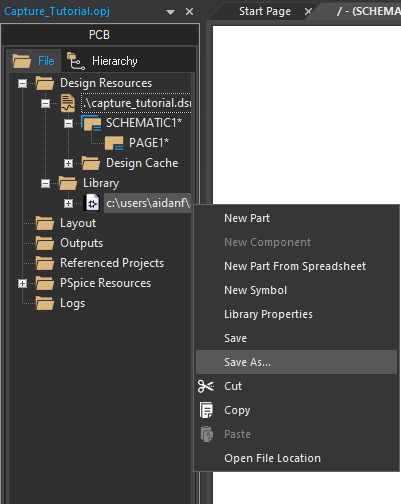Expand the Design Cache folder

point(68,163)
